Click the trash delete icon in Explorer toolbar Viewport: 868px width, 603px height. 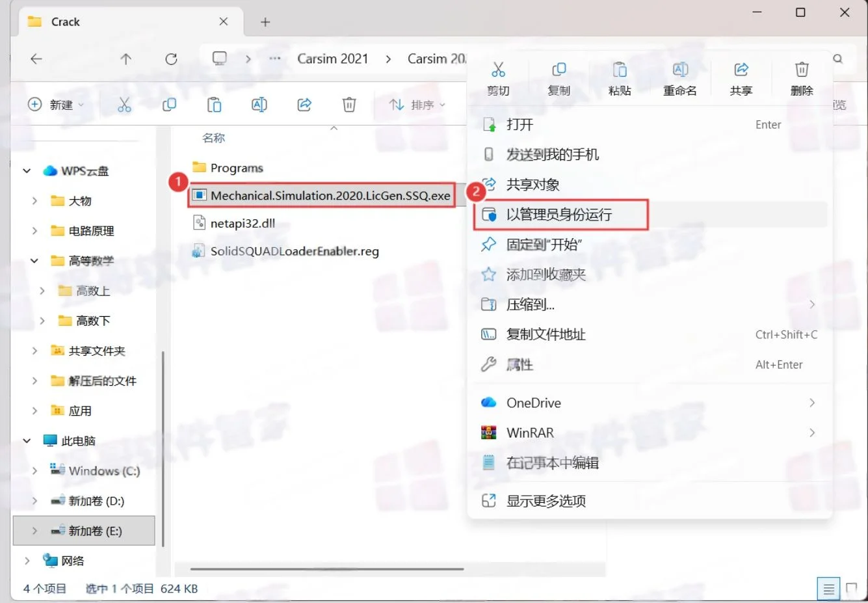click(349, 105)
